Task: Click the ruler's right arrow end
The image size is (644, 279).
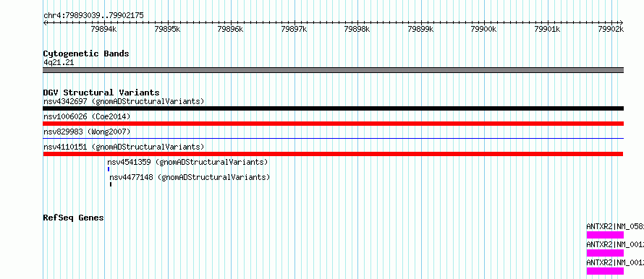Action: (x=622, y=22)
